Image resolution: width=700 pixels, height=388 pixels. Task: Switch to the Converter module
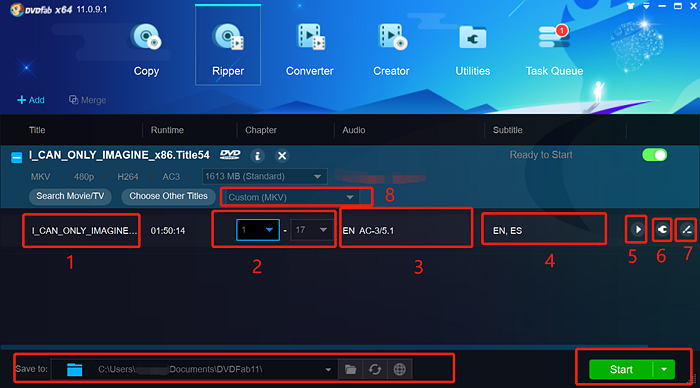pos(309,49)
